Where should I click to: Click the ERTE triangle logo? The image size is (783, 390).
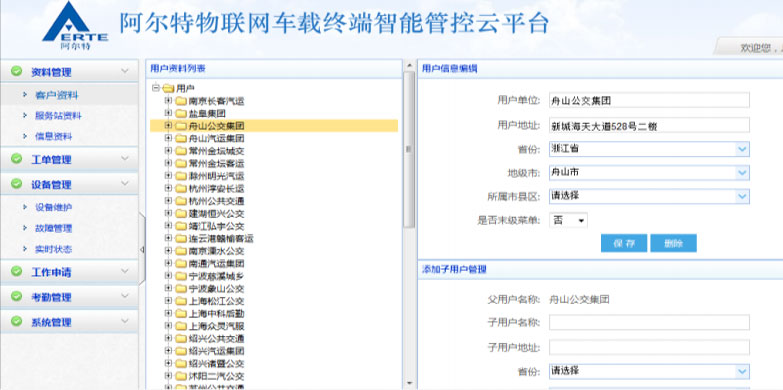[75, 25]
